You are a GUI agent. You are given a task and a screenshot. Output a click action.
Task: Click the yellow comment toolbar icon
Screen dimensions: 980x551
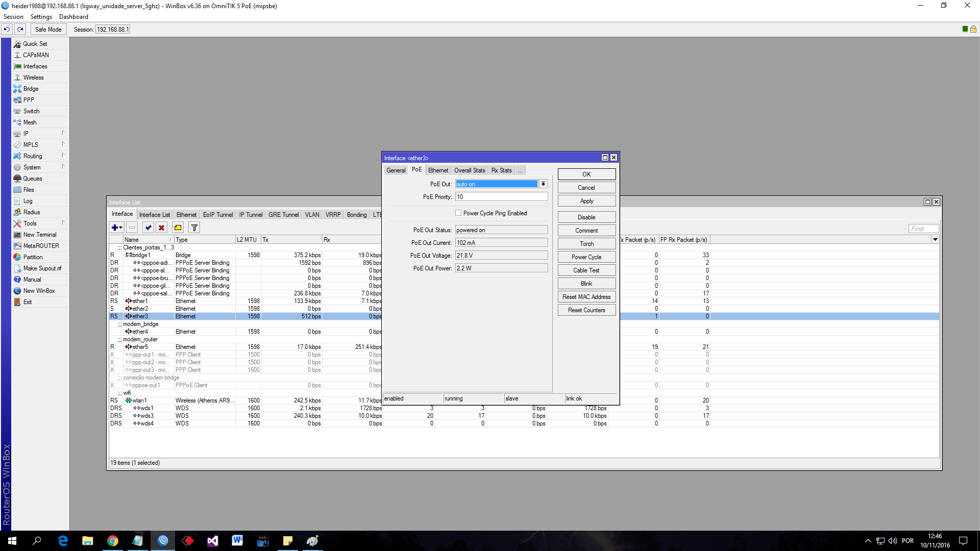pos(178,228)
